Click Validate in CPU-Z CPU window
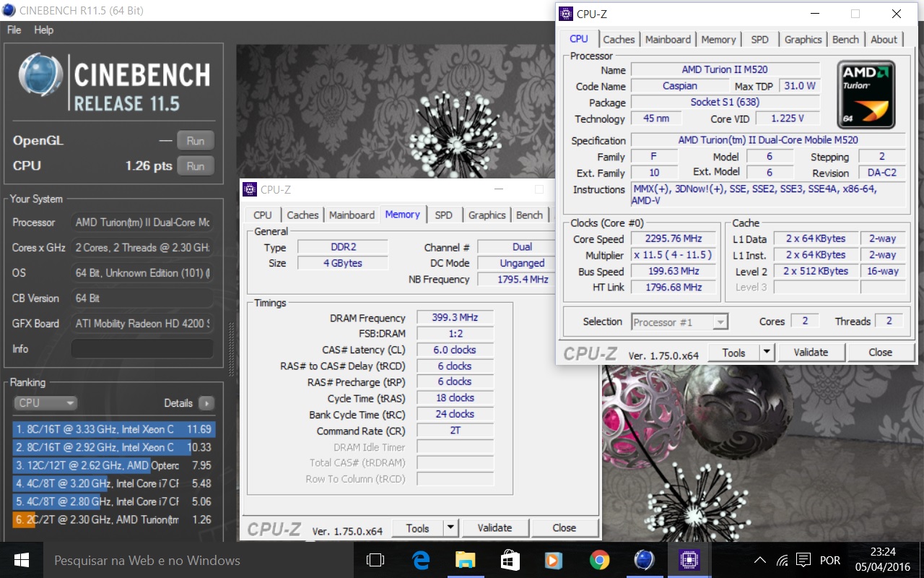 pos(811,353)
